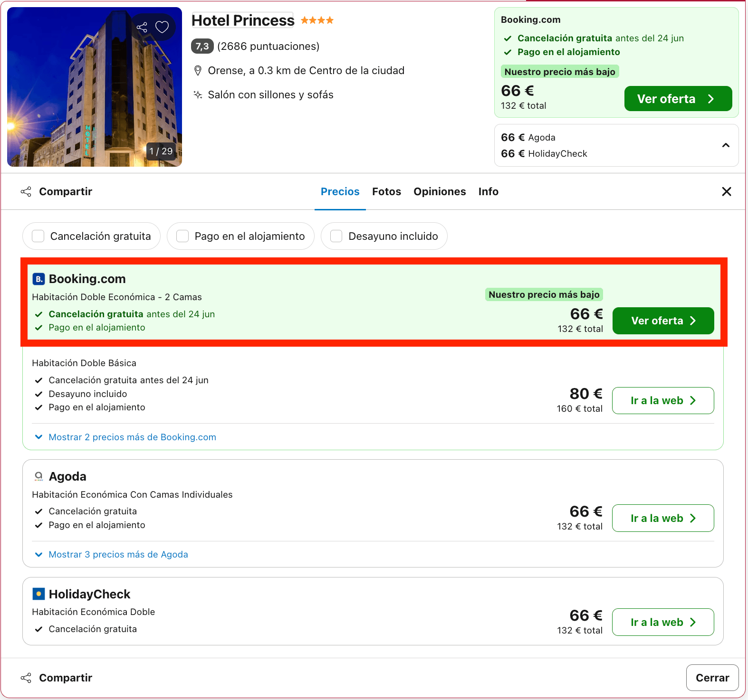This screenshot has width=748, height=700.
Task: Click Ver oferta in the top Booking.com card
Action: pos(678,99)
